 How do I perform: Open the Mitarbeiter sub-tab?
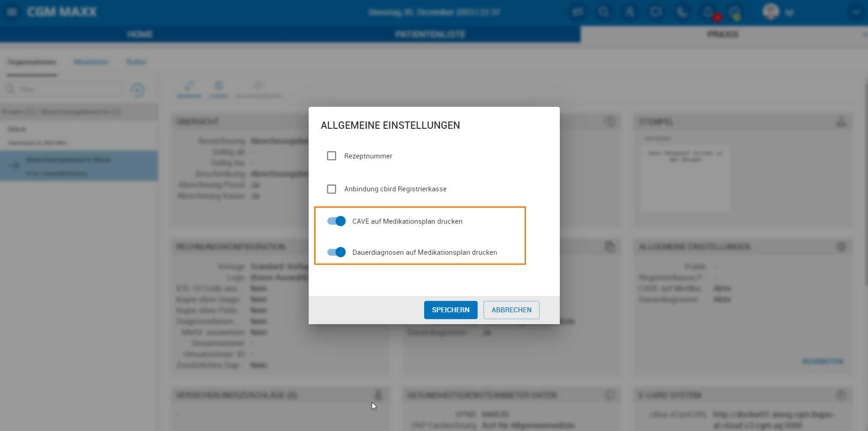91,62
